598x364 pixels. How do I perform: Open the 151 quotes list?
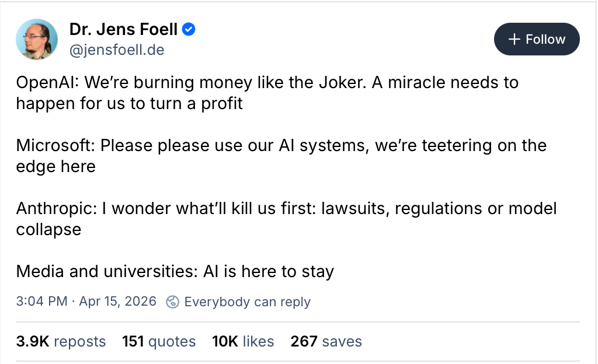pos(159,341)
